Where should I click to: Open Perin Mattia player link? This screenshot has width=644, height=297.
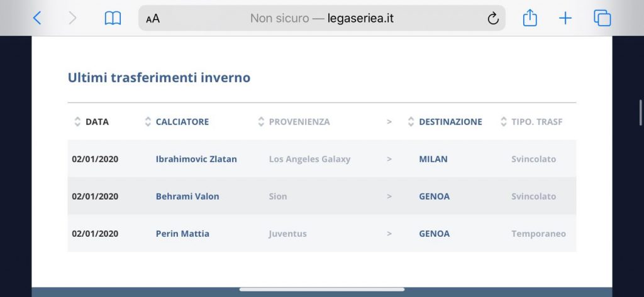[x=182, y=234]
